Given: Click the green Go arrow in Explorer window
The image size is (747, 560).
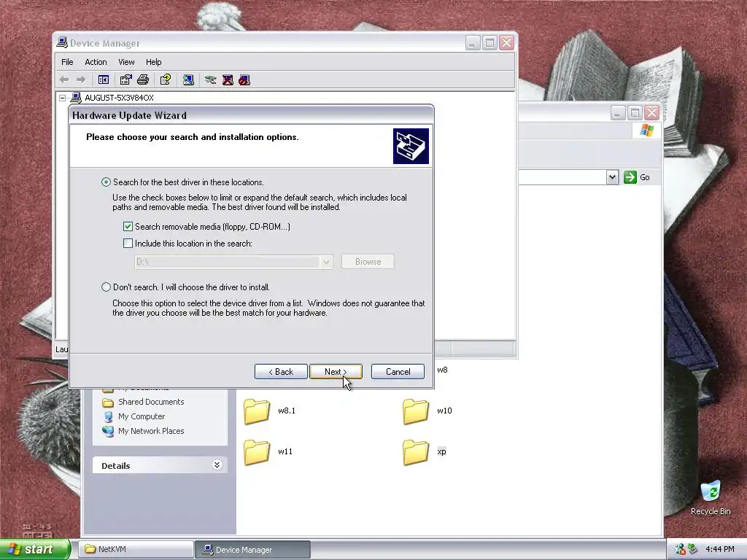Looking at the screenshot, I should pyautogui.click(x=630, y=177).
